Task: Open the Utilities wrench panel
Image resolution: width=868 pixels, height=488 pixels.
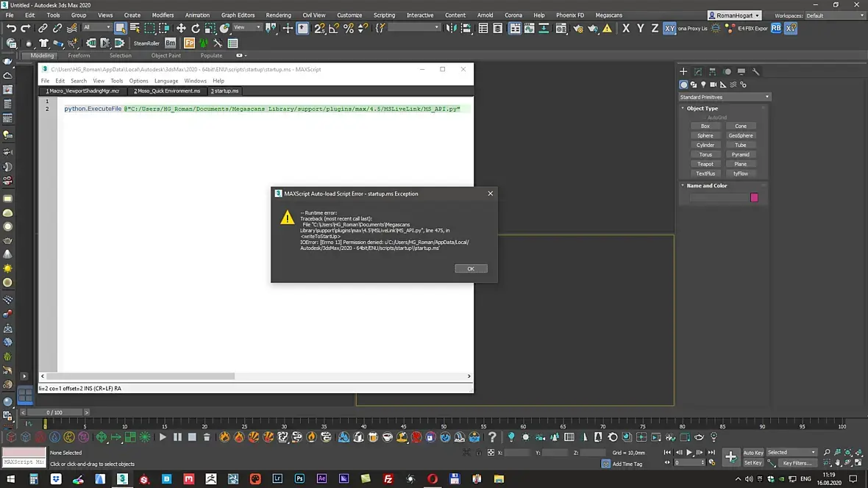Action: [x=755, y=71]
